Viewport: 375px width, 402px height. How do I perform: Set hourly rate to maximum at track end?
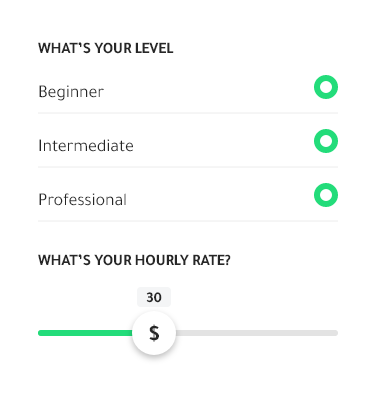tap(336, 333)
